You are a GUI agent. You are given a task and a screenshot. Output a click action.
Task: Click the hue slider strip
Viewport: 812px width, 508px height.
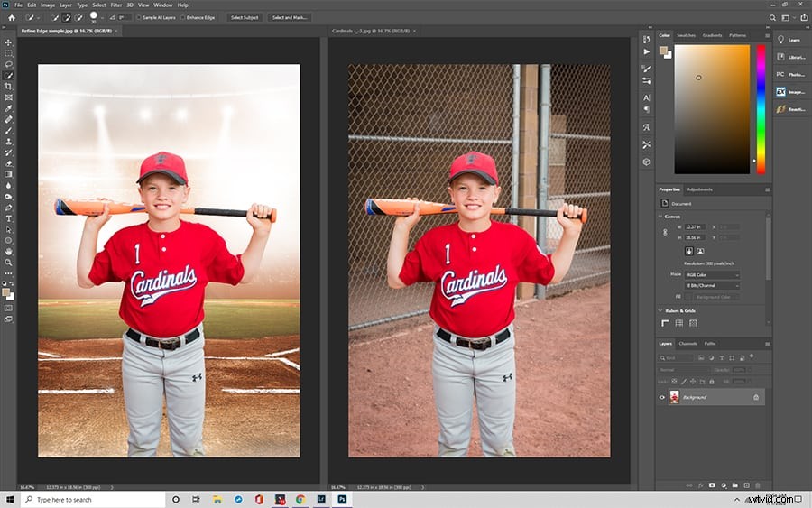click(x=761, y=109)
